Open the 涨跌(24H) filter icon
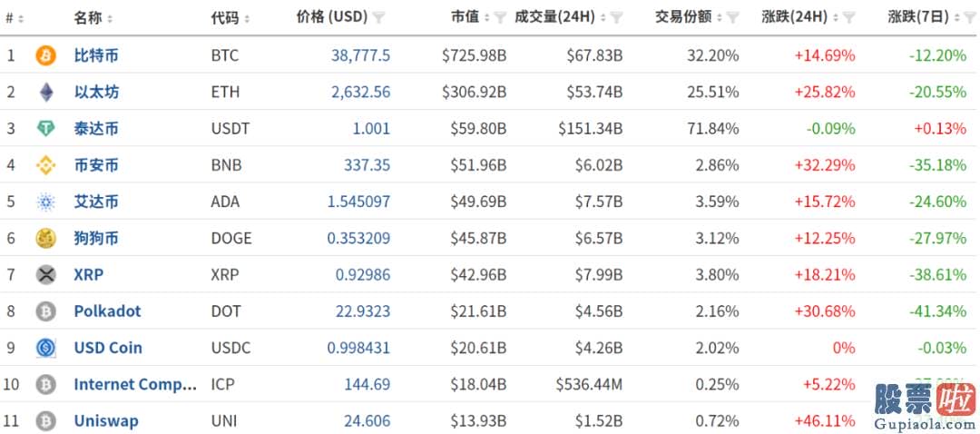The image size is (980, 434). click(x=848, y=17)
